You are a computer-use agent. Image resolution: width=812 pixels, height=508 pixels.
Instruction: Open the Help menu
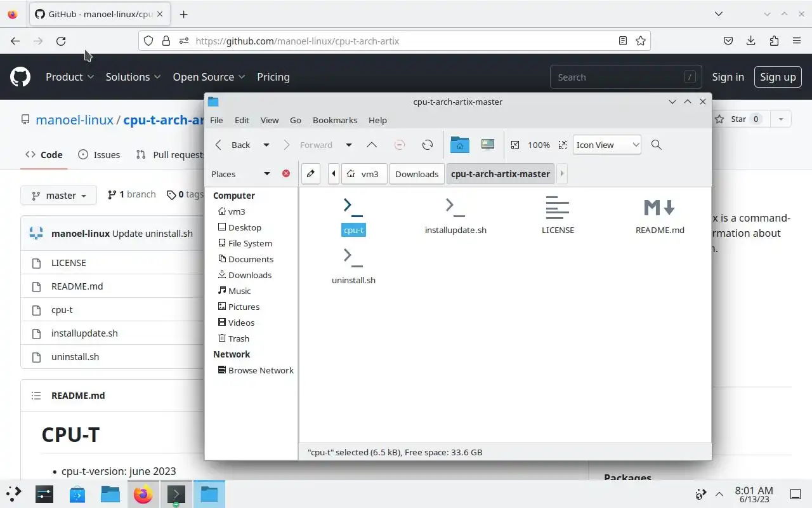377,120
